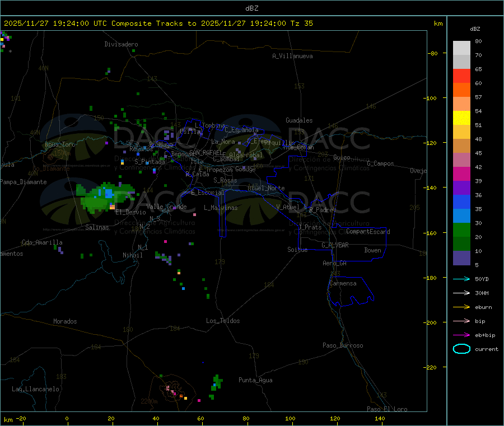Click the yellow eburn arrow legend icon
The height and width of the screenshot is (426, 504).
(x=461, y=307)
